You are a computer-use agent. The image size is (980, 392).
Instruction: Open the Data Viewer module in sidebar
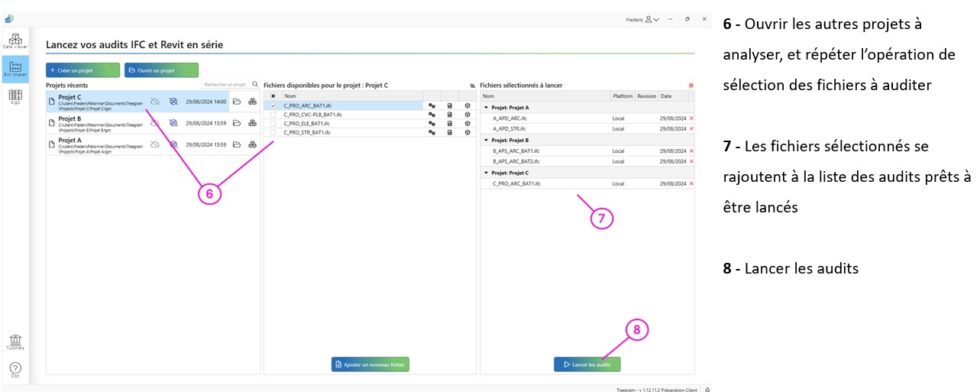pos(15,40)
